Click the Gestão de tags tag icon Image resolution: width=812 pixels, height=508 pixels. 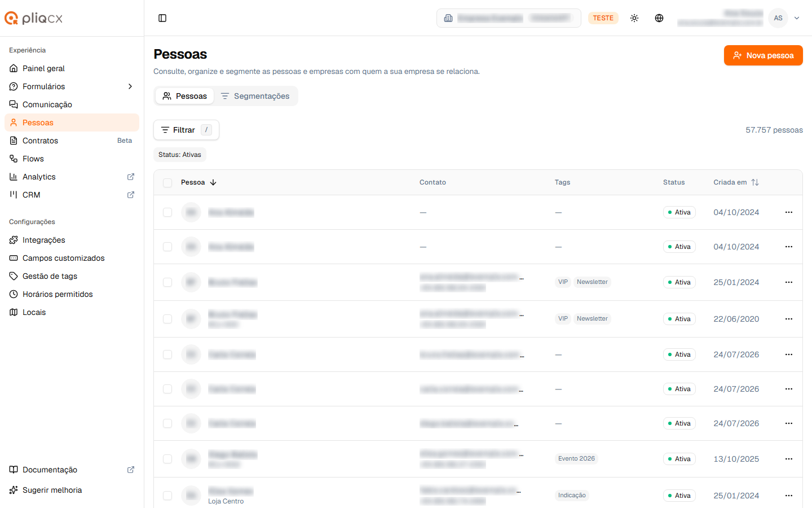point(14,276)
